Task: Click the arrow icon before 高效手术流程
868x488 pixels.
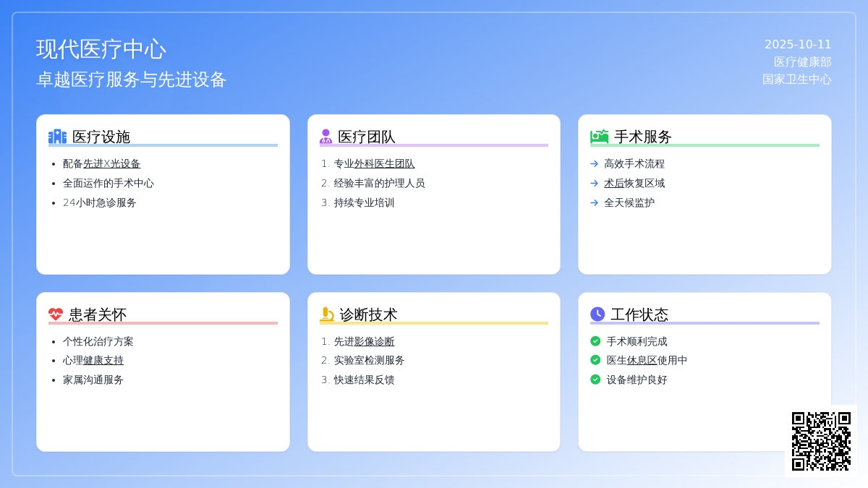Action: point(594,164)
